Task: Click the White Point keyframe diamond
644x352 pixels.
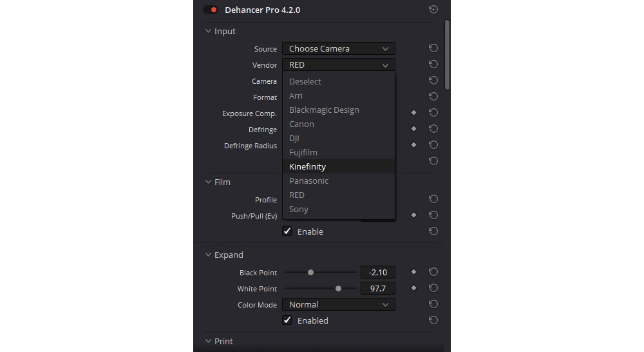Action: coord(413,288)
